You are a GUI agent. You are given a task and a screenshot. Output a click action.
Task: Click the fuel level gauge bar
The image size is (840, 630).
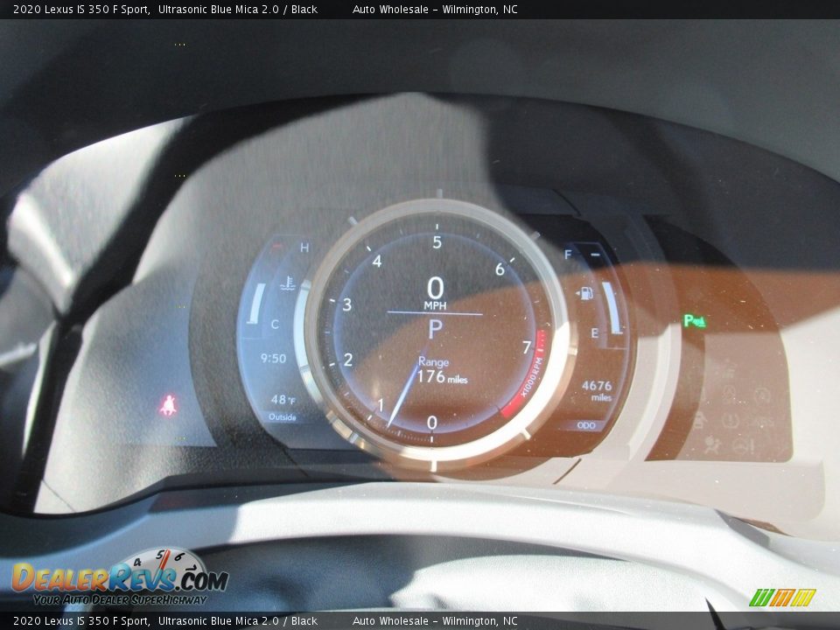coord(612,307)
